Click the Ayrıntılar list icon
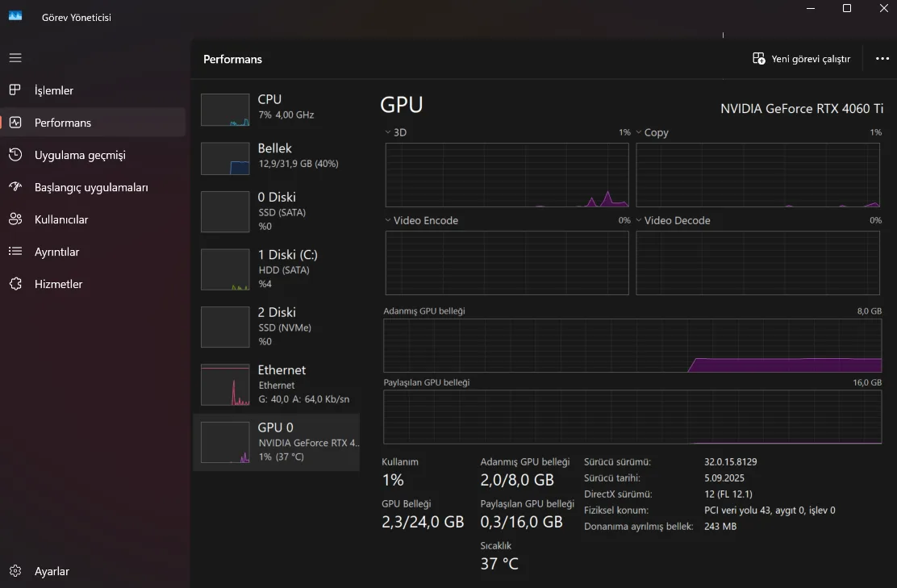Viewport: 897px width, 588px height. click(15, 251)
